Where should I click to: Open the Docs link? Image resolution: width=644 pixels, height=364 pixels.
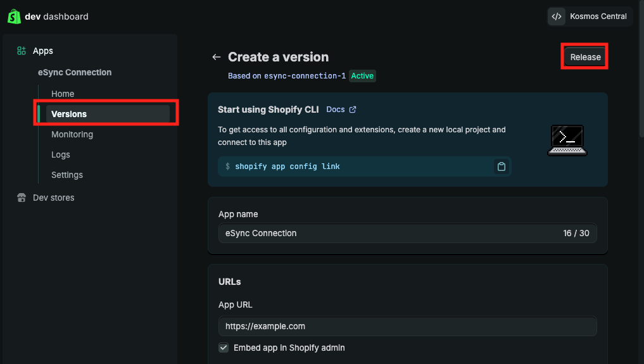point(336,110)
